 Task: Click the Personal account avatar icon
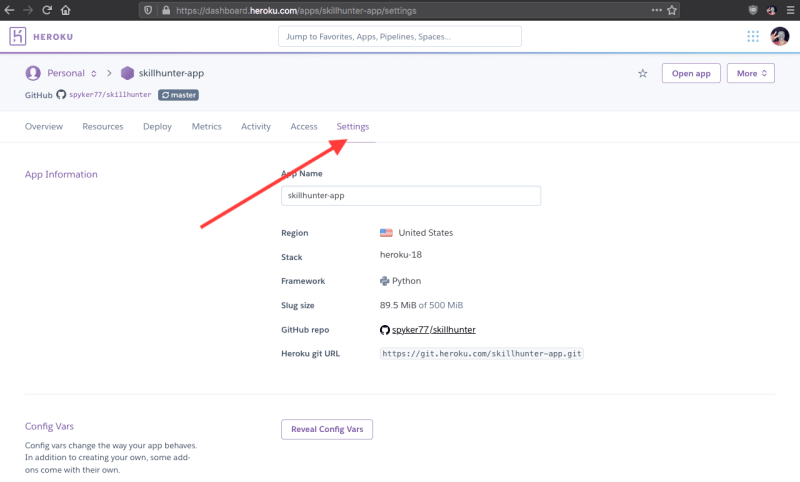pyautogui.click(x=33, y=73)
